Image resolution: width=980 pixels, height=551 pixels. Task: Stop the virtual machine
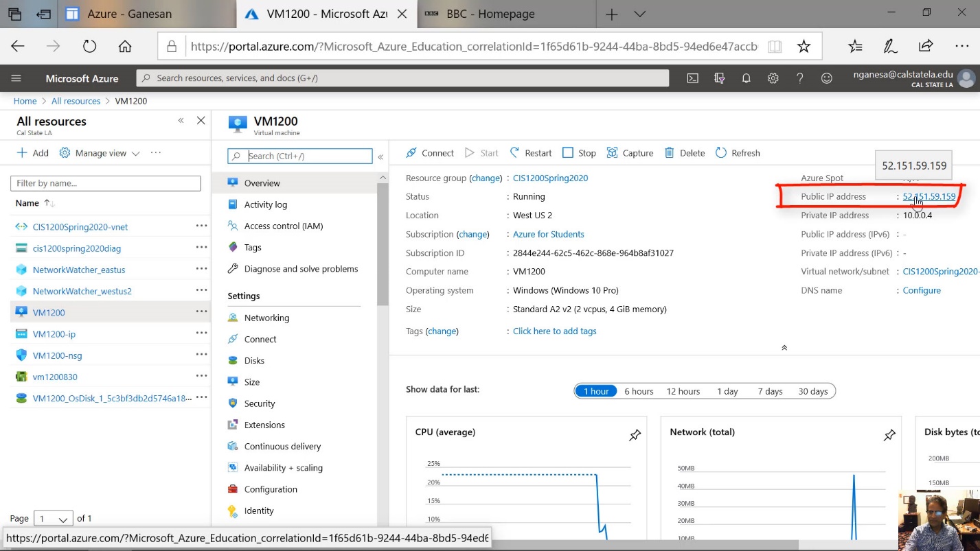[x=579, y=153]
